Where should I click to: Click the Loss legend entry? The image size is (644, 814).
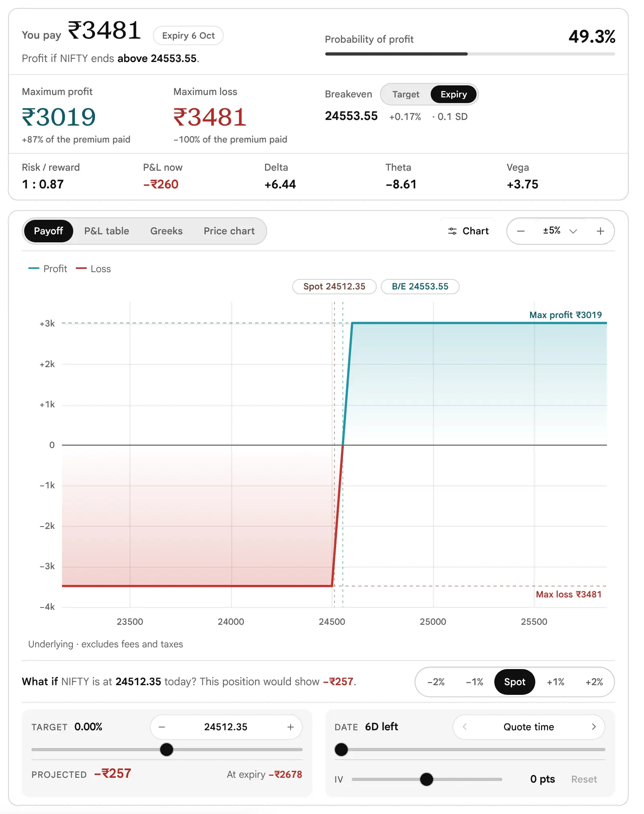pyautogui.click(x=93, y=269)
